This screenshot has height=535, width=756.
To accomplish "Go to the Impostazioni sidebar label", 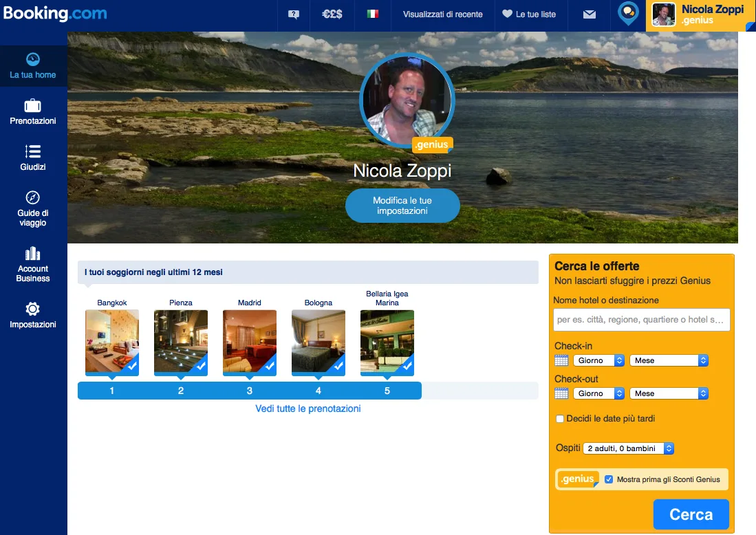I will coord(33,325).
